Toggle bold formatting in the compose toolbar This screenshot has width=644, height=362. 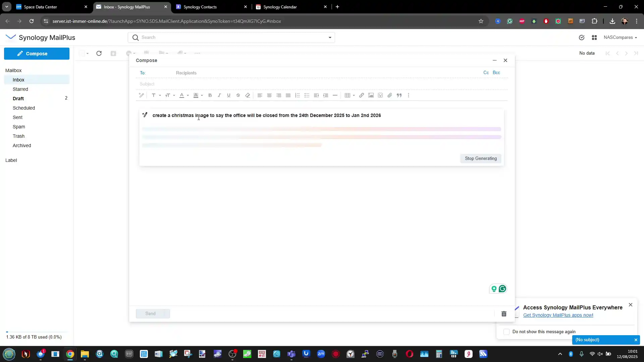[x=210, y=96]
